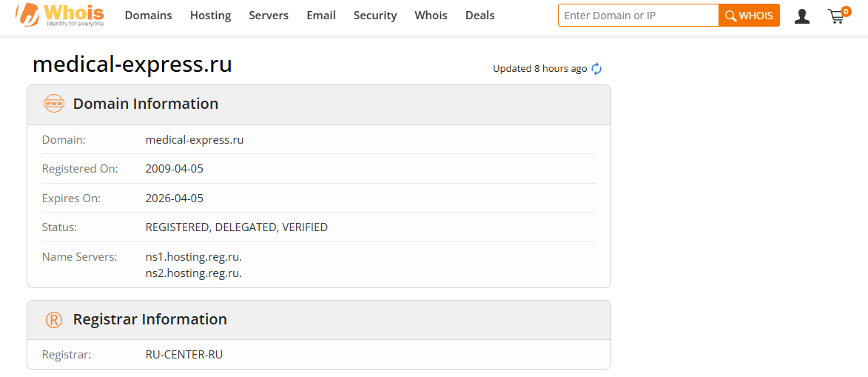Click the 2026-04-05 expiry date
Viewport: 868px width, 377px height.
tap(175, 198)
